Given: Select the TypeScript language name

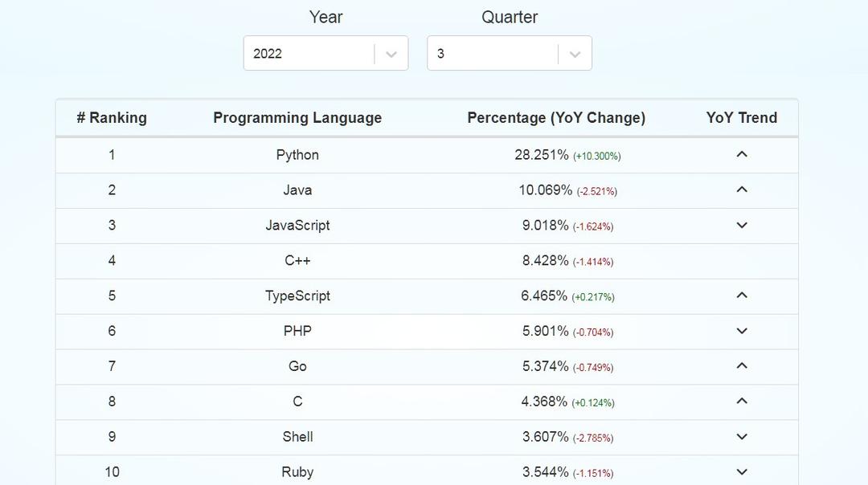Looking at the screenshot, I should click(x=297, y=296).
